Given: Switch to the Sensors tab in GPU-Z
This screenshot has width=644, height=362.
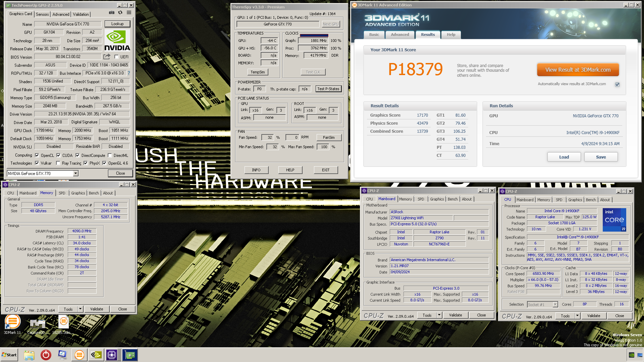Looking at the screenshot, I should [42, 14].
